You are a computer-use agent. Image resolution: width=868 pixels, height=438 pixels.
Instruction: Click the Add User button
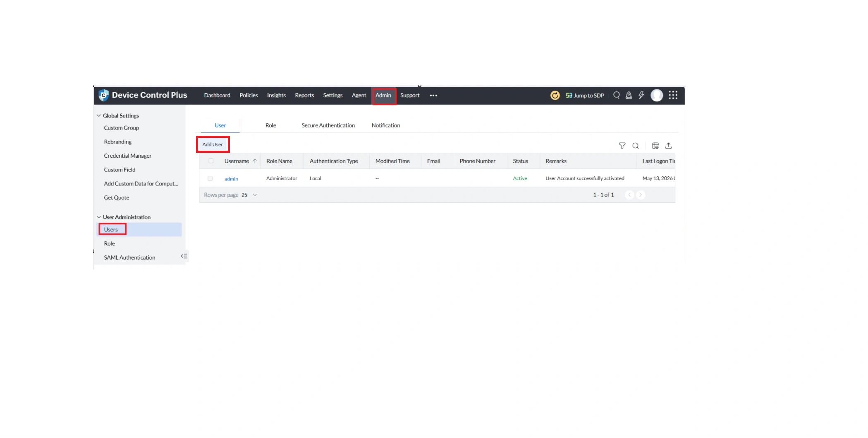pos(213,144)
